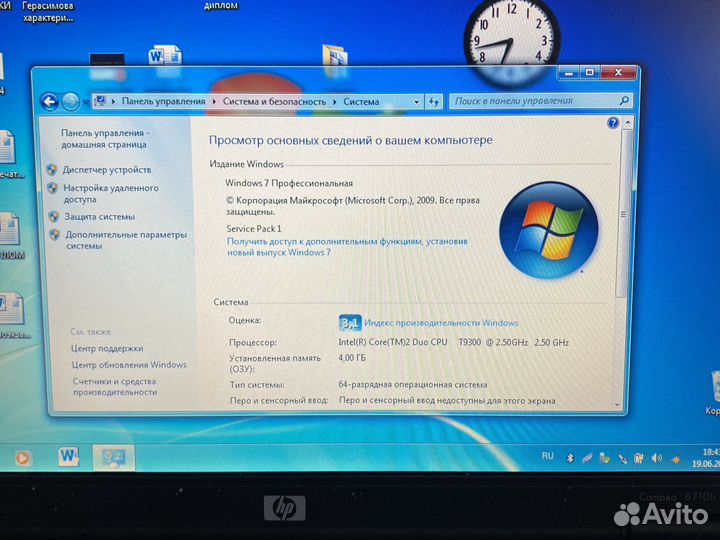Click the Control Panel taskbar button
The width and height of the screenshot is (720, 540).
coord(113,457)
